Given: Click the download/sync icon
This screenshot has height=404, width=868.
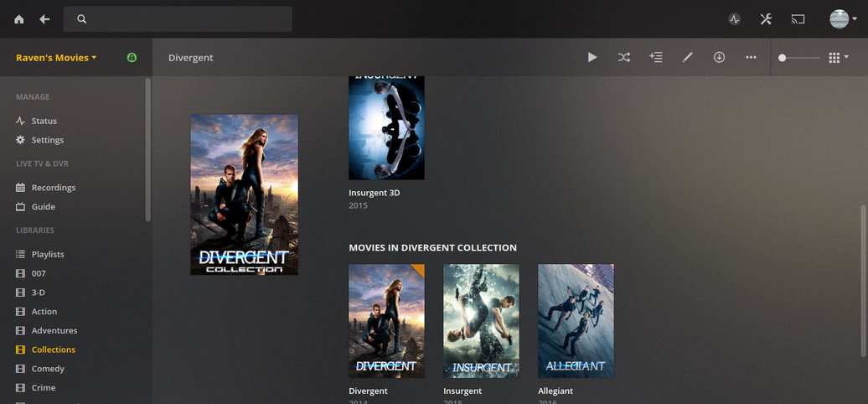Looking at the screenshot, I should tap(719, 57).
